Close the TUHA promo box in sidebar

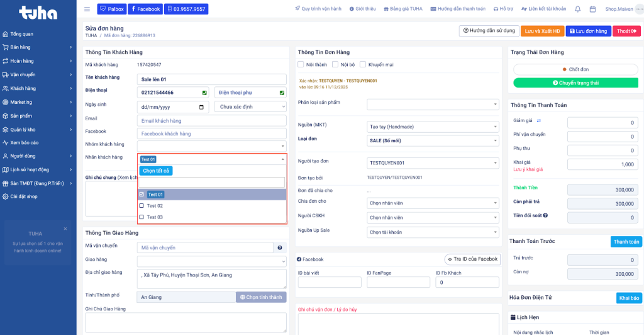(65, 229)
